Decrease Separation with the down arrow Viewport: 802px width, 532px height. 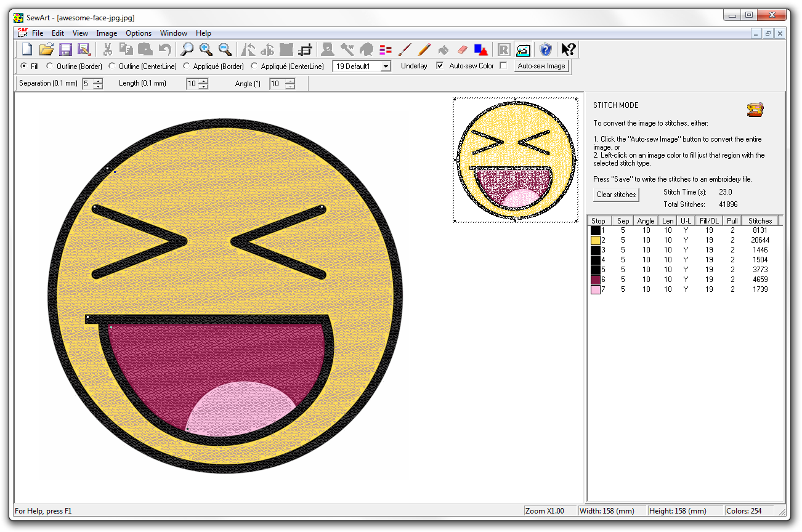point(98,86)
